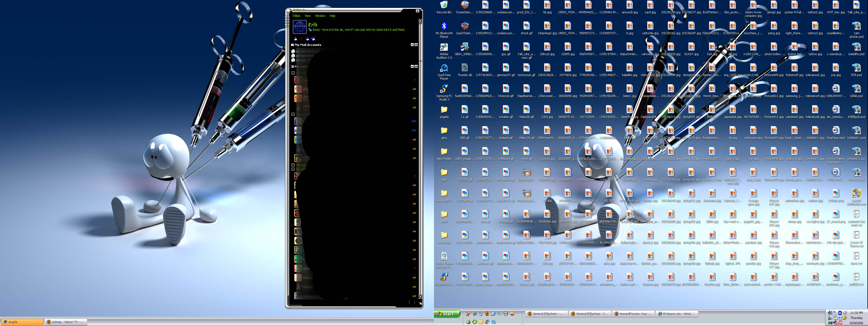The width and height of the screenshot is (868, 326).
Task: Collapse the Friends contact group
Action: click(x=293, y=73)
